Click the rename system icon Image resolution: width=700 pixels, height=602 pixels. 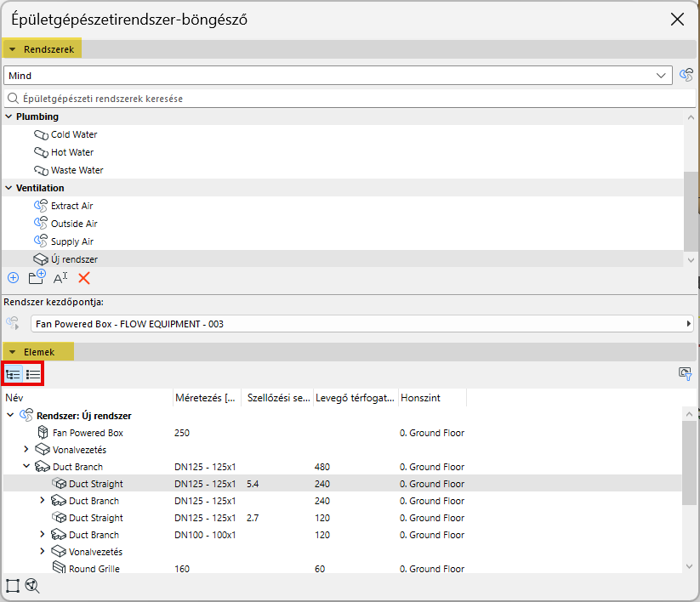click(x=60, y=278)
